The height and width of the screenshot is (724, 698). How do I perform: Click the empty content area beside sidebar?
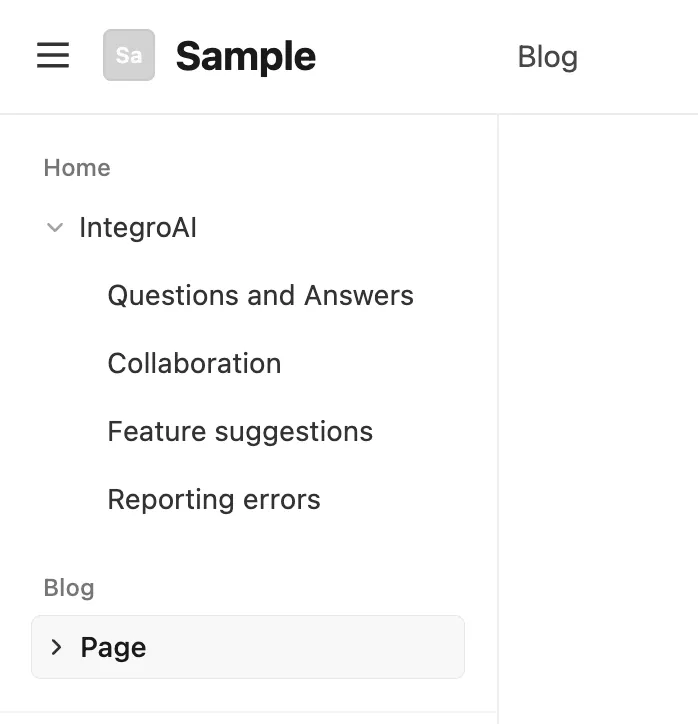click(598, 400)
